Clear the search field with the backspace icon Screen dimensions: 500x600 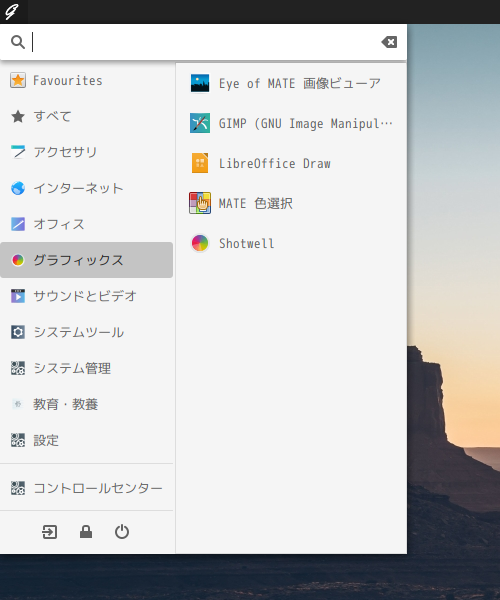click(x=389, y=42)
